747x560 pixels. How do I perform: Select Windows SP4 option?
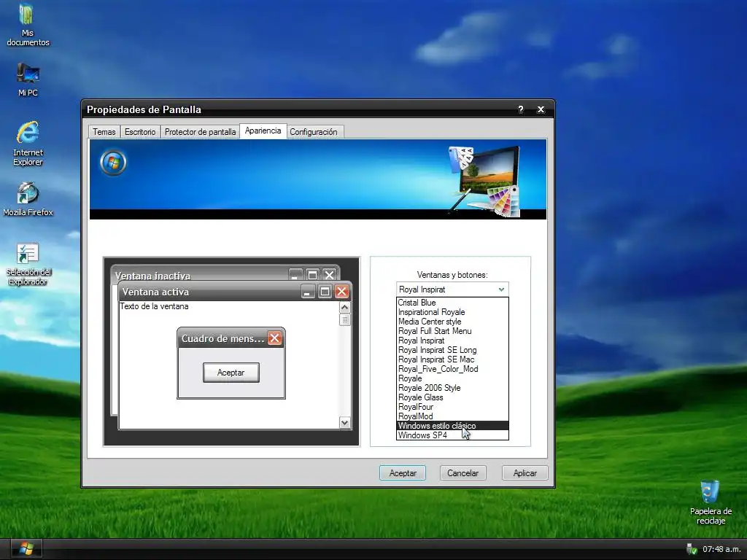click(452, 435)
